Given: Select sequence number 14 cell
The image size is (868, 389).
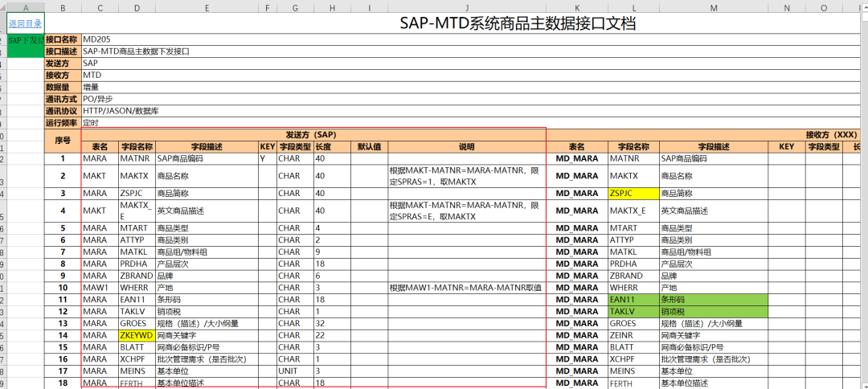Looking at the screenshot, I should point(62,335).
